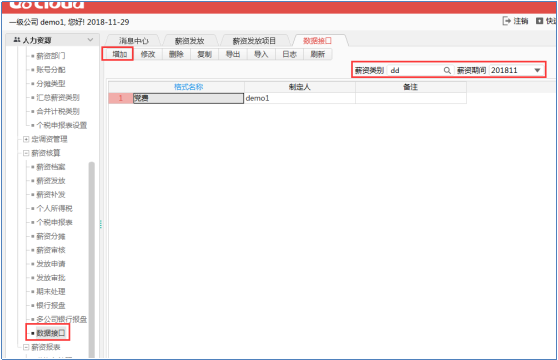Viewport: 558px width, 360px height.
Task: Open the 薪资期间 dropdown arrow
Action: tap(537, 70)
